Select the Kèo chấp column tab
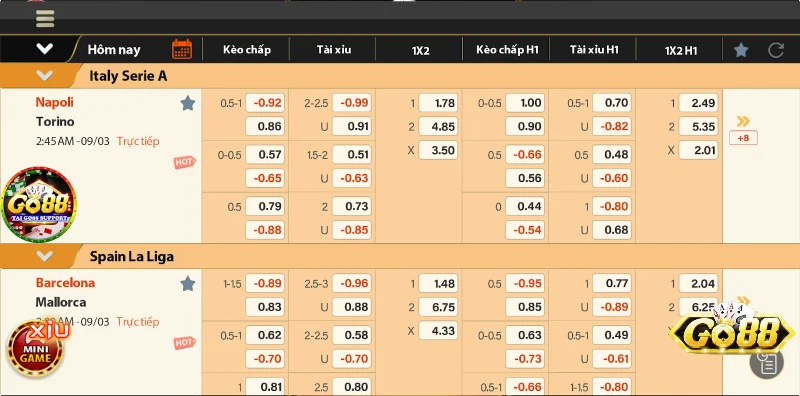Viewport: 800px width, 396px height. pos(246,50)
